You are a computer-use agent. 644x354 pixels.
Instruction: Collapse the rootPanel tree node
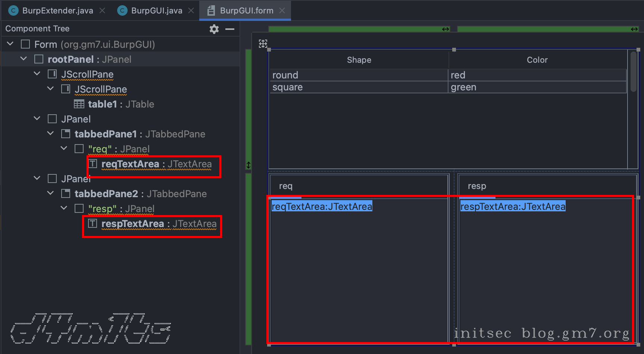click(x=24, y=59)
